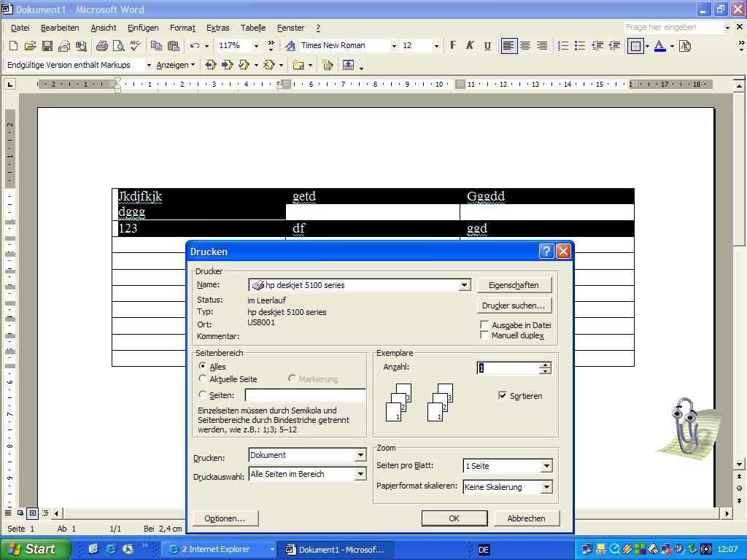The width and height of the screenshot is (747, 560).
Task: Increase paragraph indent
Action: [614, 46]
